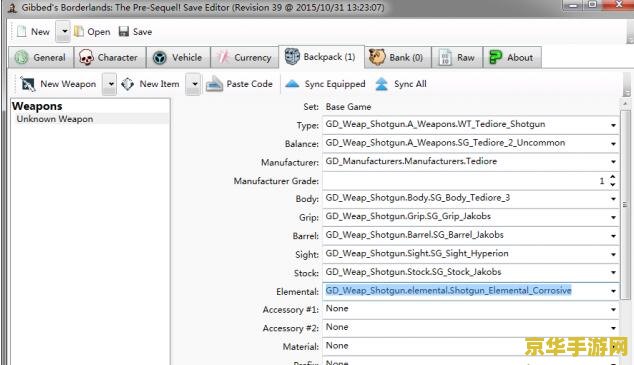Open the Accessory #1 combo box arrow

coord(613,310)
